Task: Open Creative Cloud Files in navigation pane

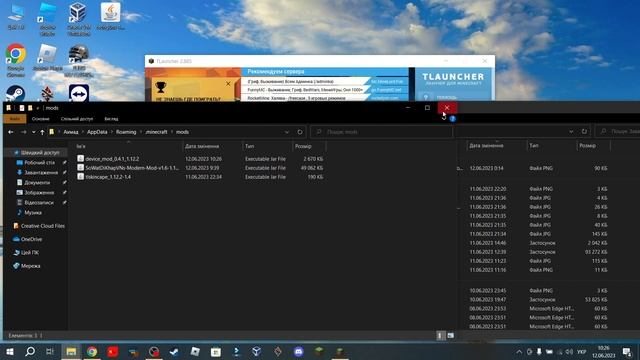Action: [x=42, y=226]
